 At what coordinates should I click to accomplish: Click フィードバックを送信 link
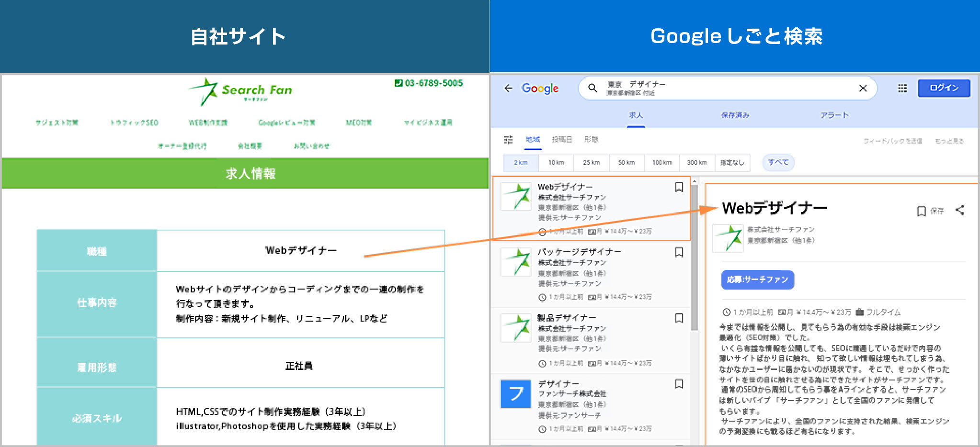coord(893,141)
